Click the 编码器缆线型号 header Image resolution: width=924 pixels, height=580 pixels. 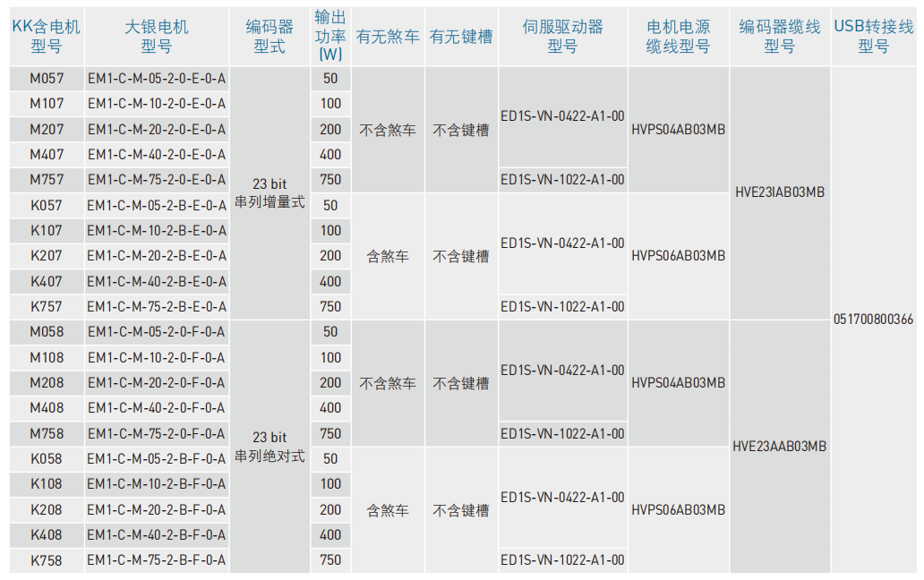pos(779,36)
